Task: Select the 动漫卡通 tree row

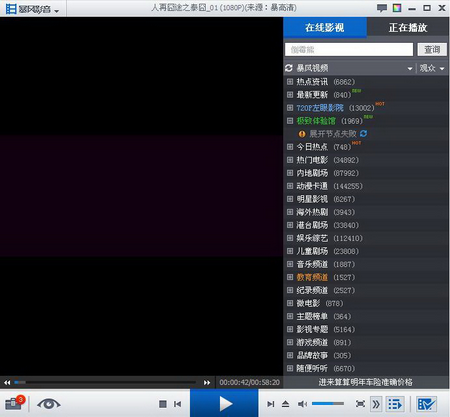Action: point(366,186)
